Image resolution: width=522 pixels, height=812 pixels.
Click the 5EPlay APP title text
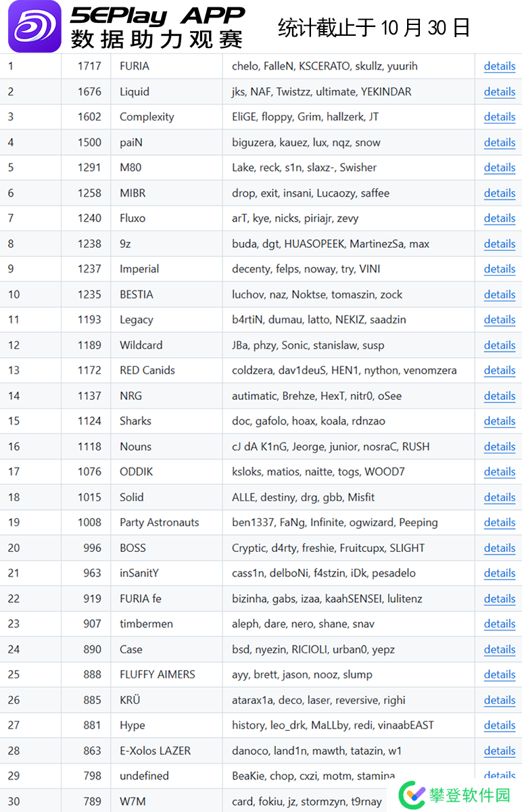[158, 15]
